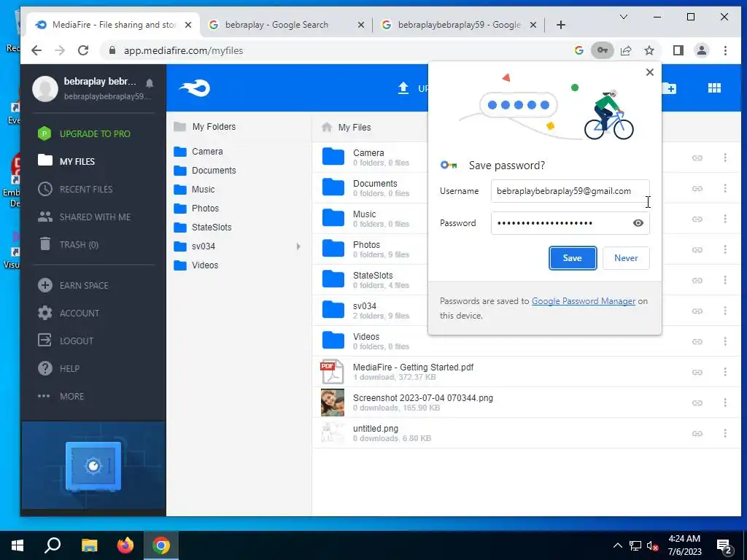Screen dimensions: 747x560
Task: Open the Windows Start menu
Action: pyautogui.click(x=18, y=545)
